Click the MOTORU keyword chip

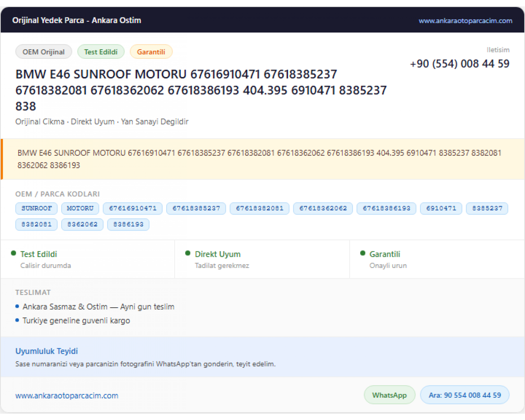(x=80, y=208)
